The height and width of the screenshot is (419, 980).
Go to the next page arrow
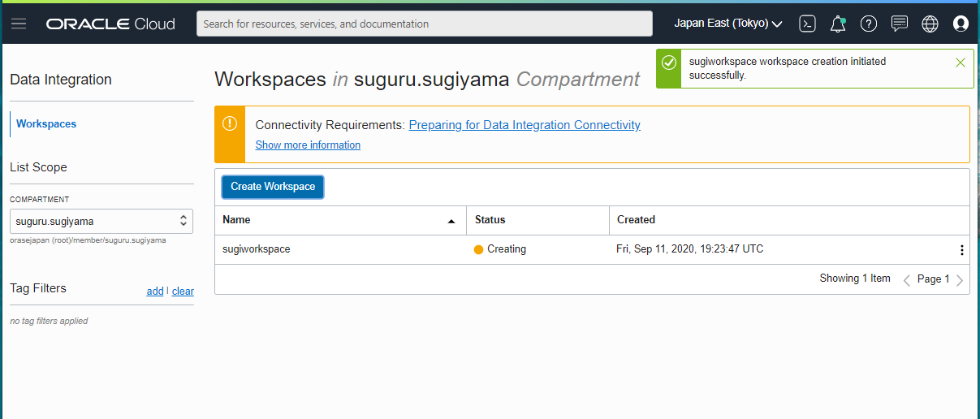pyautogui.click(x=960, y=280)
